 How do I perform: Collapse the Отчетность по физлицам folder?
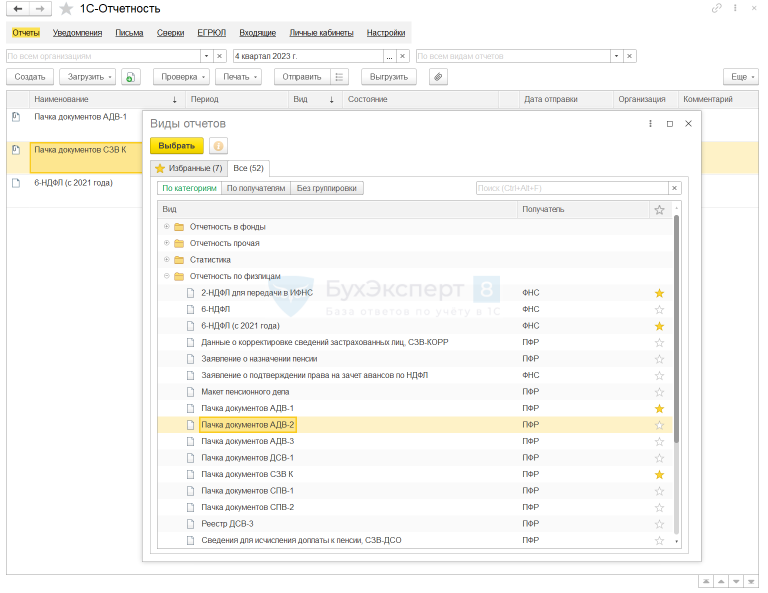(x=167, y=276)
